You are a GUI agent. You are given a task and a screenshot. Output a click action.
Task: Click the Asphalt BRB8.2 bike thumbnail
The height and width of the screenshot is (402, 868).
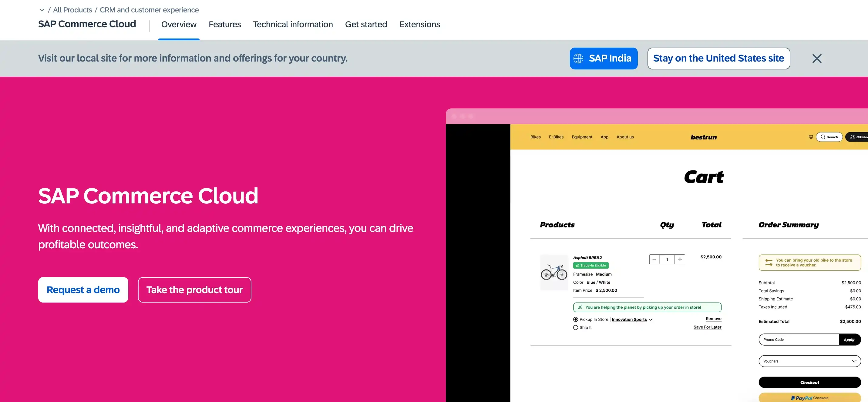click(x=553, y=272)
